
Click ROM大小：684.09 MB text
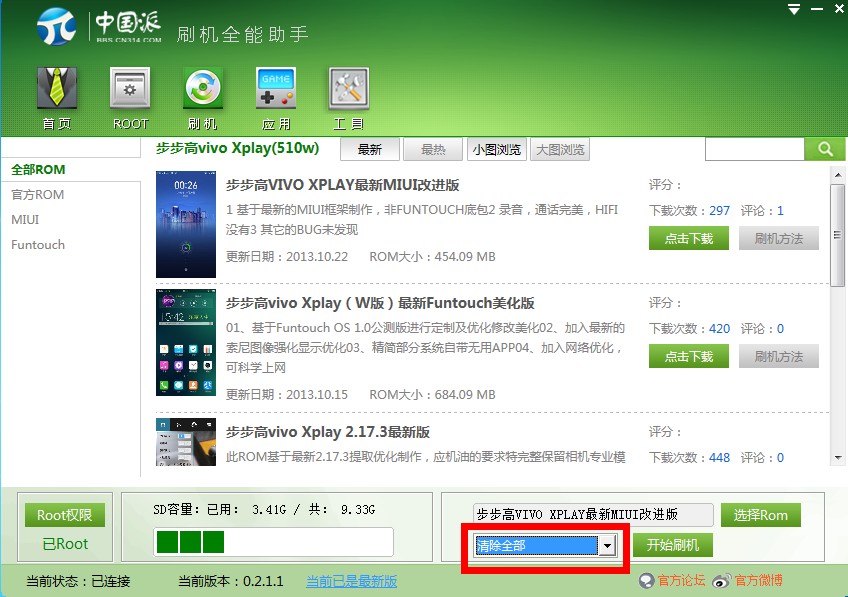click(432, 395)
